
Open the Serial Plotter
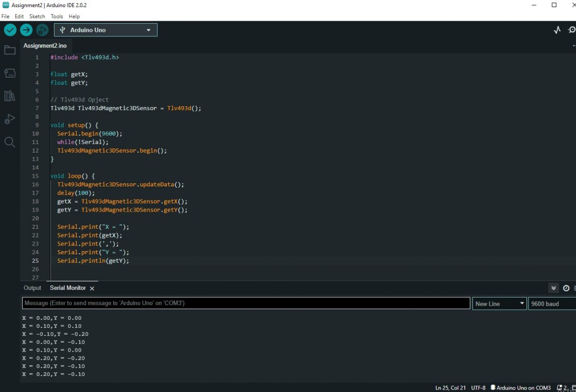tap(557, 30)
